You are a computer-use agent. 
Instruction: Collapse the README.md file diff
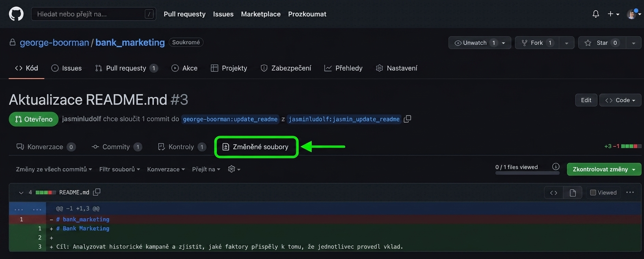(21, 192)
